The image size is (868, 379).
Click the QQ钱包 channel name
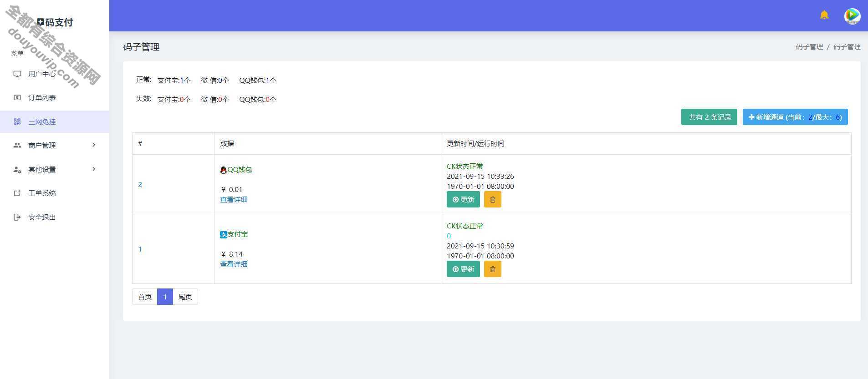coord(240,169)
